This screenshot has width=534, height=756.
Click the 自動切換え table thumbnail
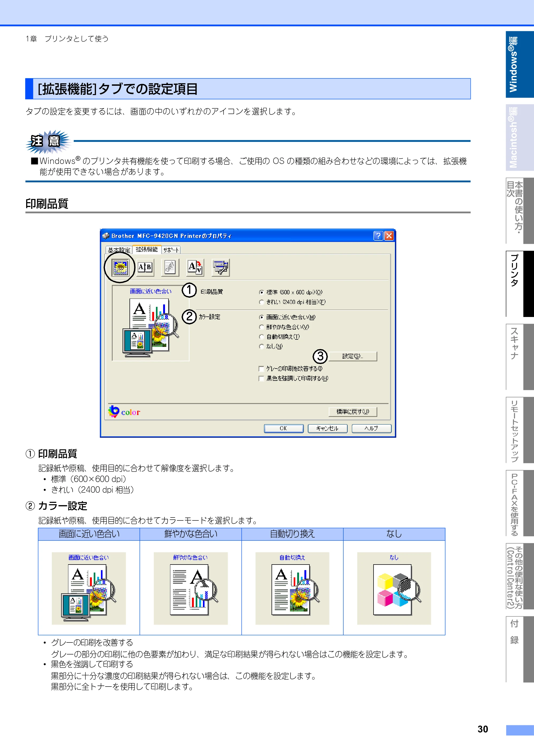pyautogui.click(x=292, y=588)
